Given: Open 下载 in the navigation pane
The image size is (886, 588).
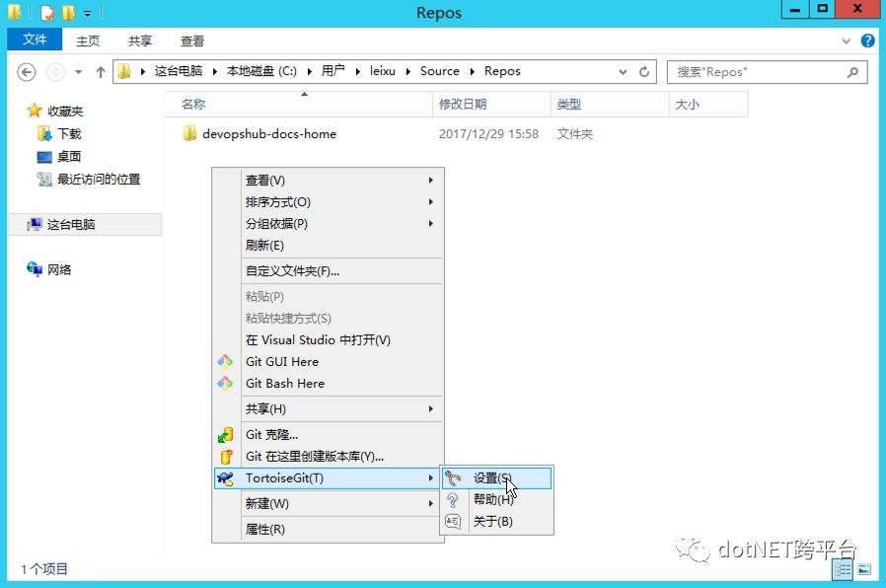Looking at the screenshot, I should tap(69, 134).
